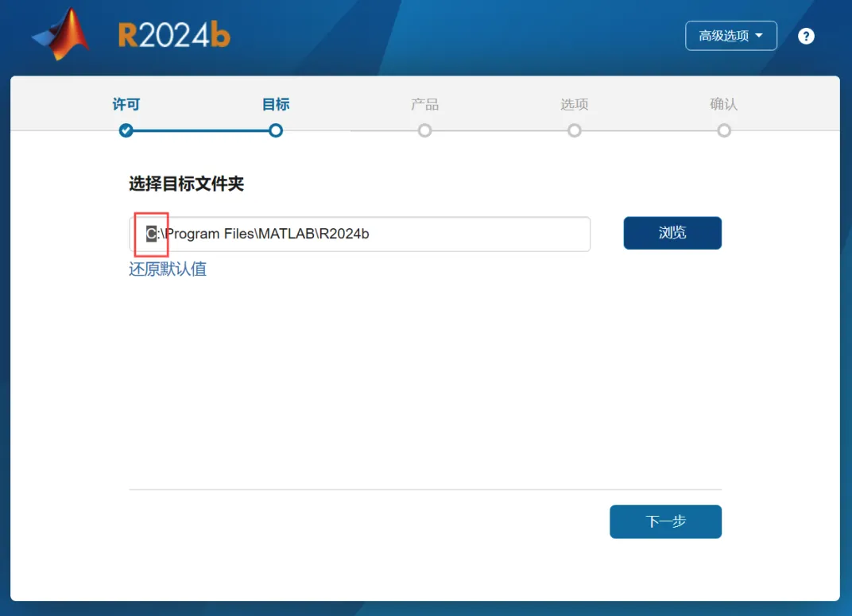Click the 选项 step circle marker
The width and height of the screenshot is (852, 616).
click(x=575, y=130)
